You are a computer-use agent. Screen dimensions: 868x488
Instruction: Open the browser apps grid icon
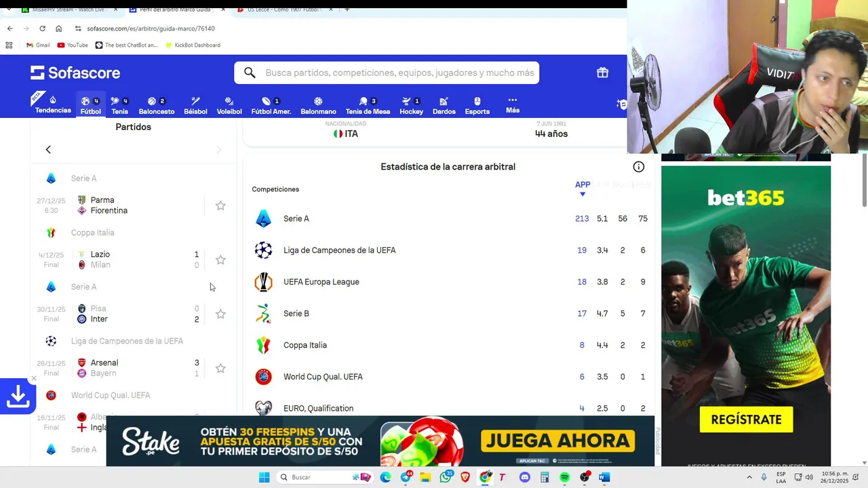(x=9, y=45)
